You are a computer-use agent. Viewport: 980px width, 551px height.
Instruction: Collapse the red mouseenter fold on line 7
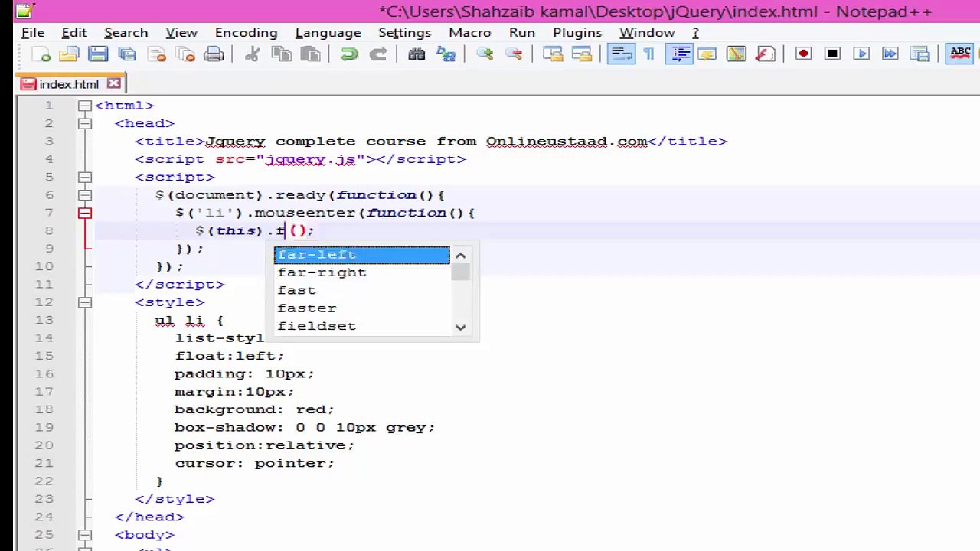pyautogui.click(x=85, y=213)
